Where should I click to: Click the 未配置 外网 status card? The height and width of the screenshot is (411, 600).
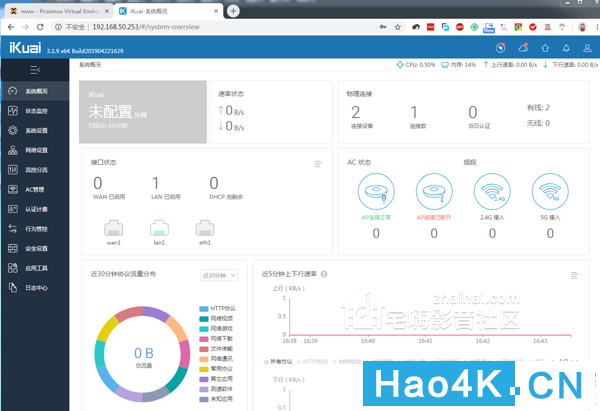[x=143, y=112]
